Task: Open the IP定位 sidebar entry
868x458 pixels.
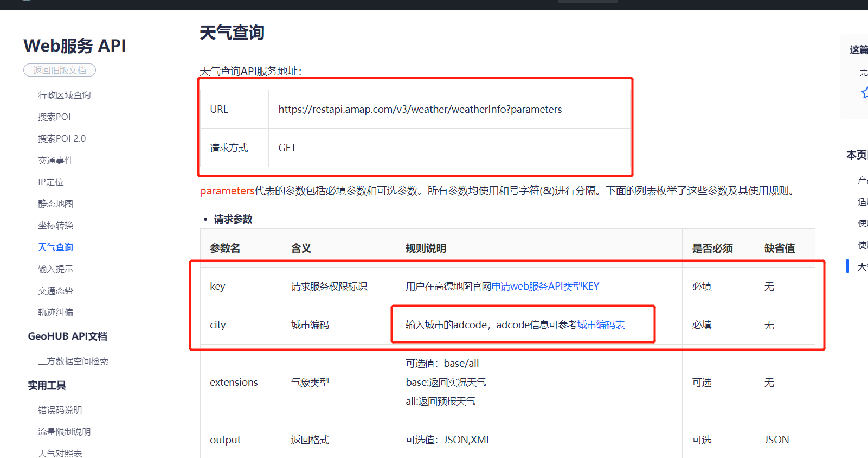Action: click(x=51, y=182)
